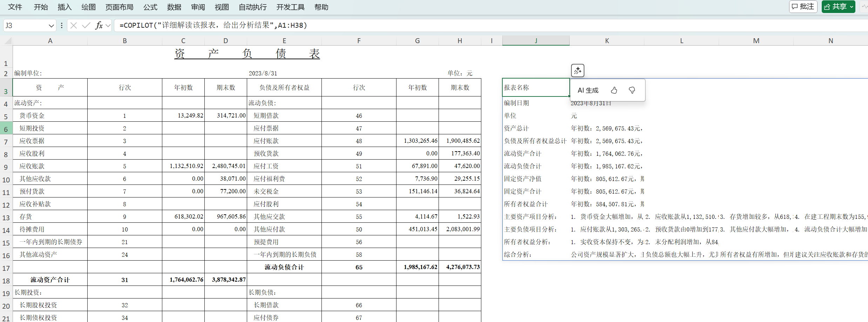Expand the Name Box dropdown arrow
Image resolution: width=868 pixels, height=322 pixels.
coord(51,26)
